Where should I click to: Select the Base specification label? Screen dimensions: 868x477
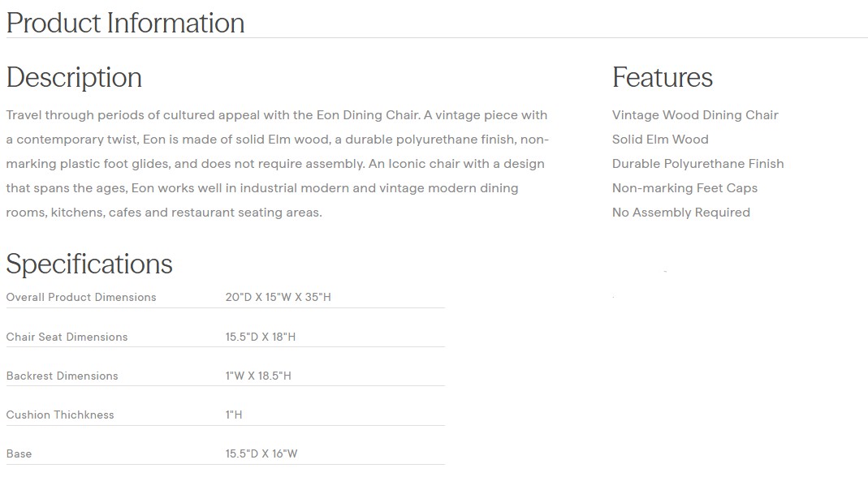[19, 453]
